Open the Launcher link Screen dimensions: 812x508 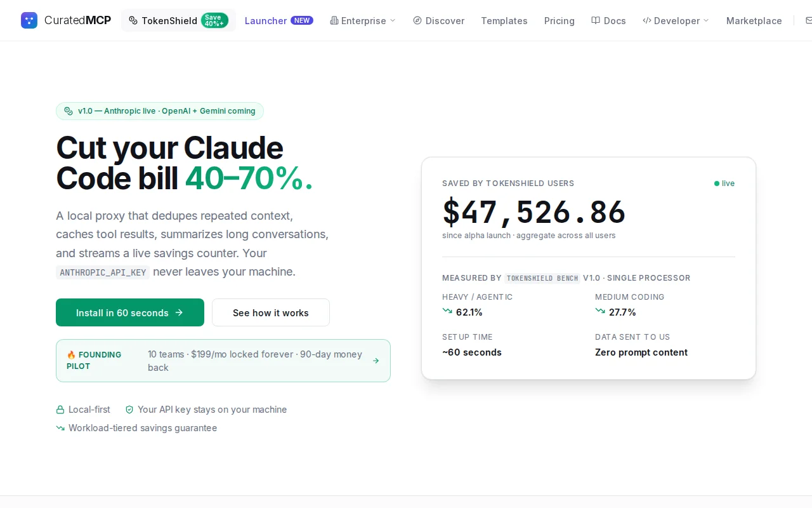tap(279, 20)
